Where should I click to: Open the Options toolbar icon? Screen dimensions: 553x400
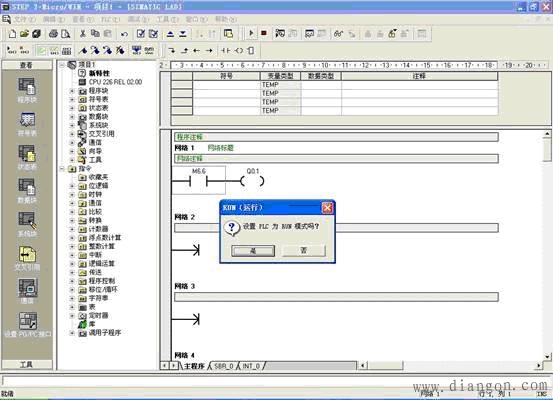click(x=229, y=34)
